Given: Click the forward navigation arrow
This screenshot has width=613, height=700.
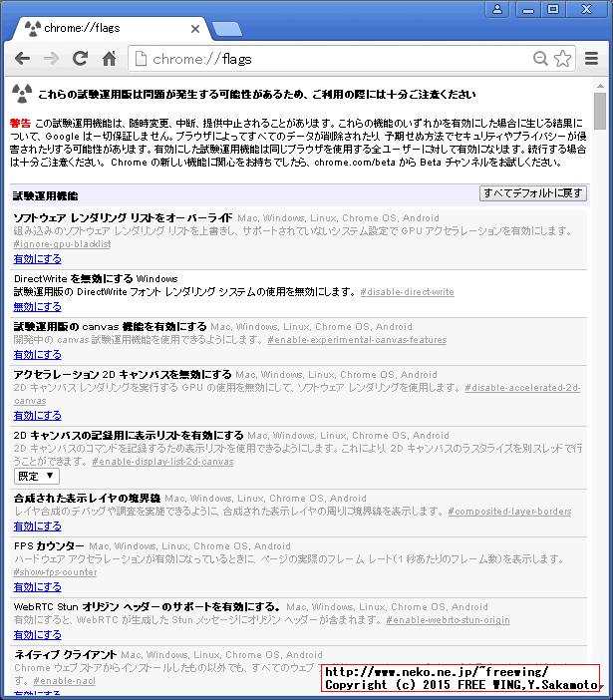Looking at the screenshot, I should (51, 59).
